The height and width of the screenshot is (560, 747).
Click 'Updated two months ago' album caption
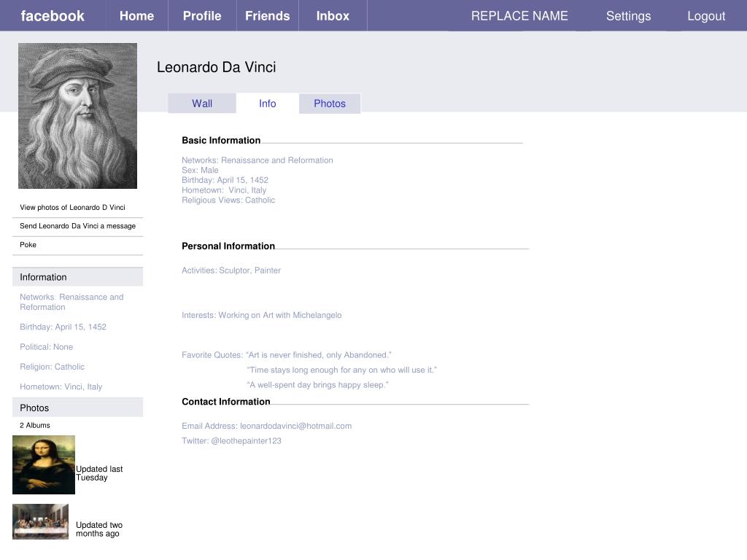point(99,529)
